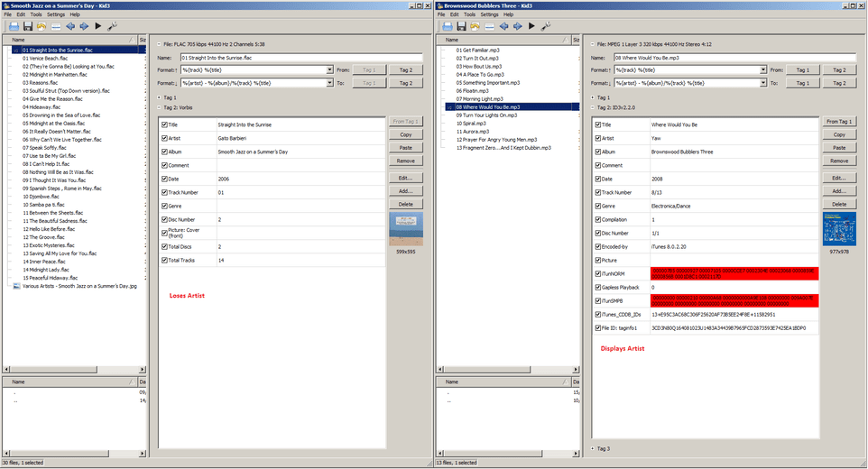Toggle Gapless Playback checkbox
The image size is (868, 469).
point(598,287)
